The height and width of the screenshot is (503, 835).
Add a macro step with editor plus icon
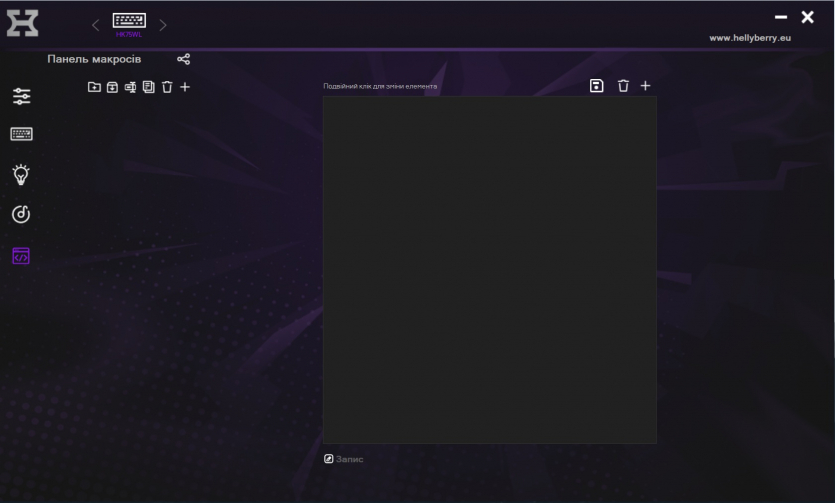click(x=645, y=86)
